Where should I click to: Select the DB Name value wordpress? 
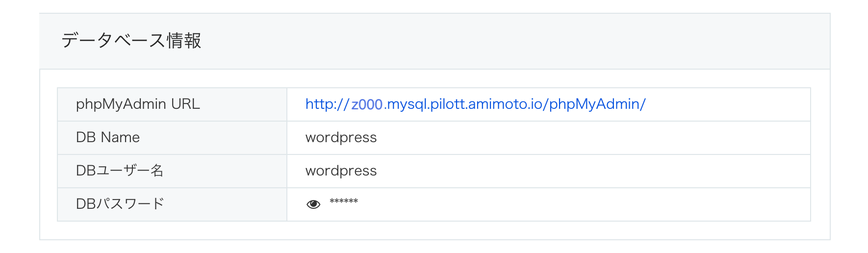(x=341, y=138)
